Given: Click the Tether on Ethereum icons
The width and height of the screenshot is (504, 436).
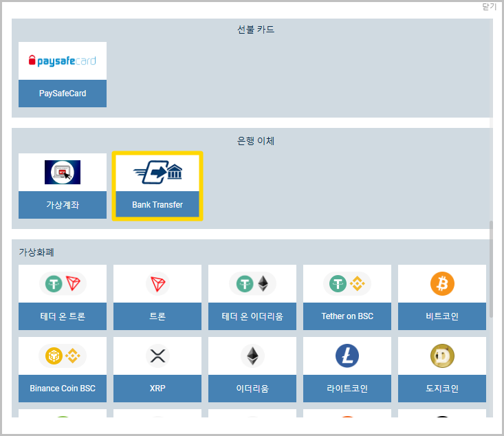Looking at the screenshot, I should [252, 283].
